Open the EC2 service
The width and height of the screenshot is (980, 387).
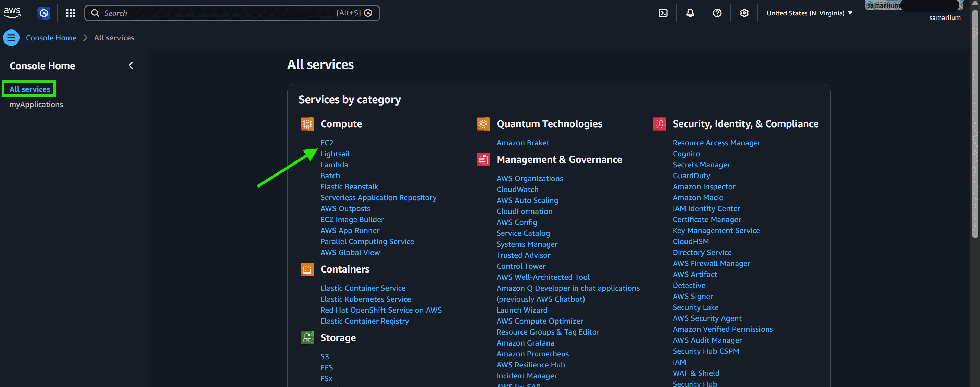point(327,143)
